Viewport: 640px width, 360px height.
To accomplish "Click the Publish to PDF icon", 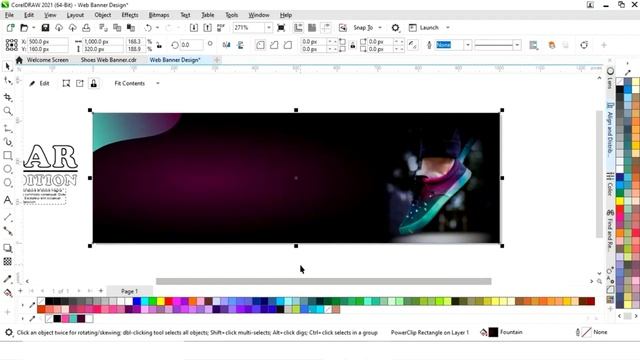I will (x=221, y=28).
